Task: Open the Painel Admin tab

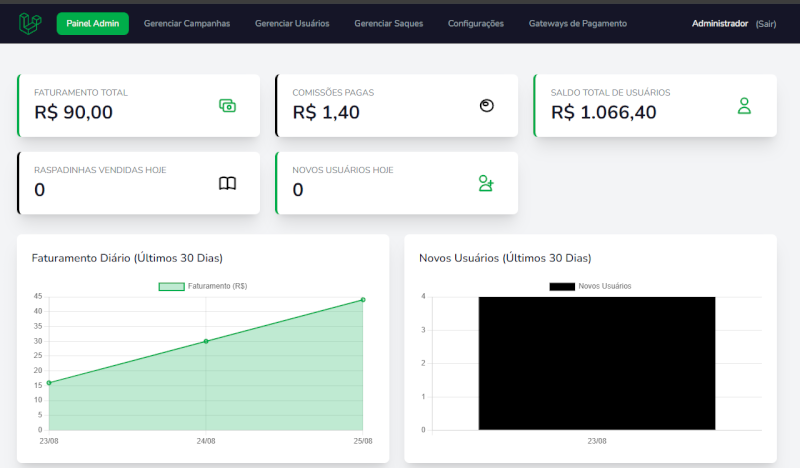Action: 92,23
